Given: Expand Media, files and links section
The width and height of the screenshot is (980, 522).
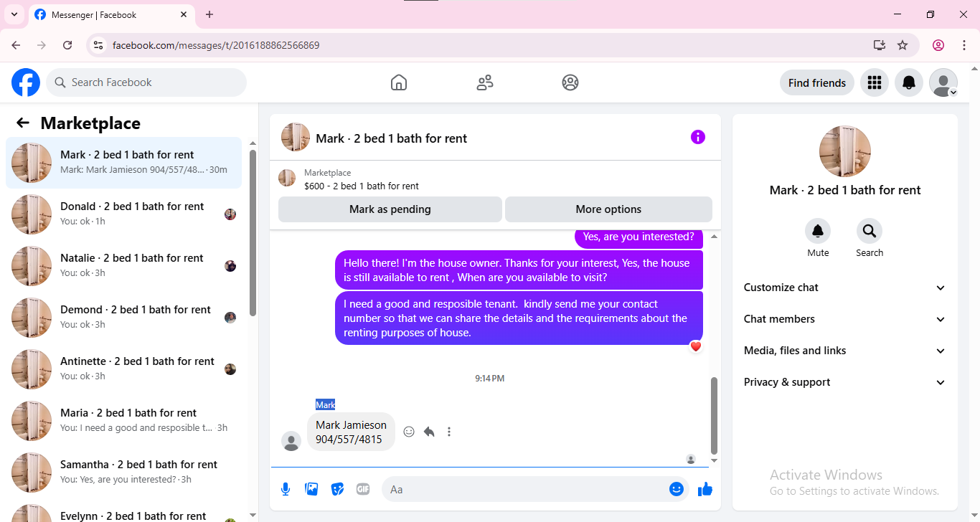Looking at the screenshot, I should [x=845, y=351].
